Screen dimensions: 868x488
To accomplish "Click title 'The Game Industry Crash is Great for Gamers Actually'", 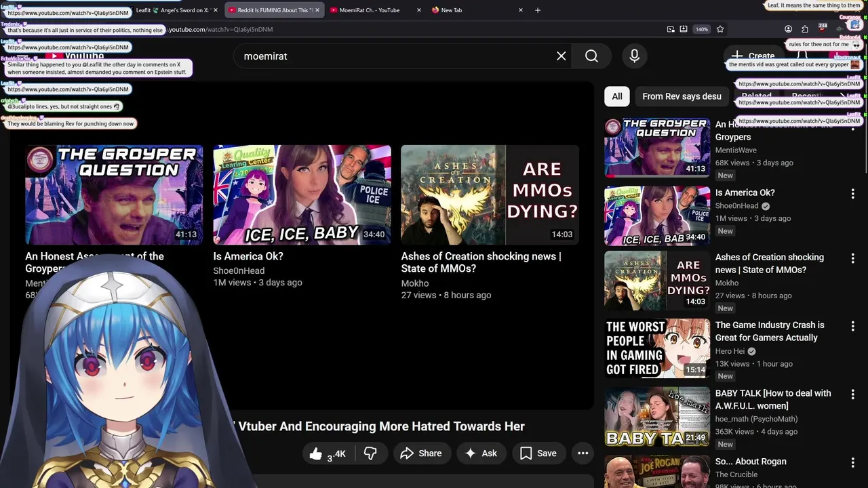I will point(770,331).
